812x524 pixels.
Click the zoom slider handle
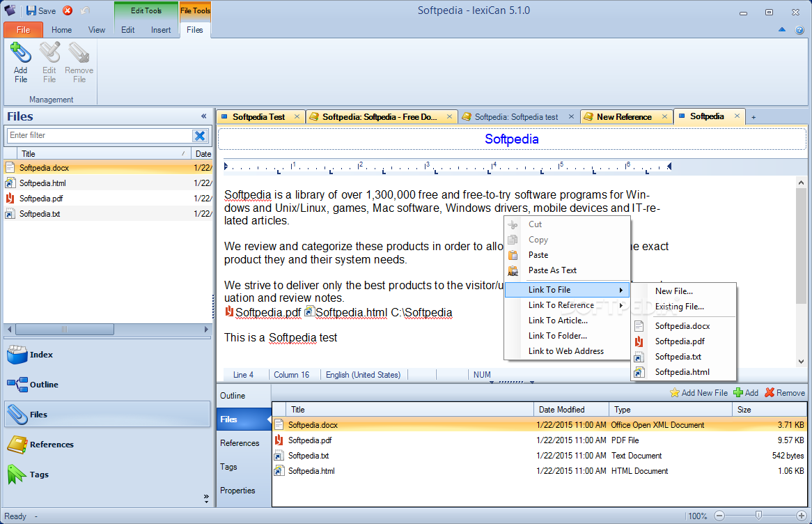click(x=758, y=515)
